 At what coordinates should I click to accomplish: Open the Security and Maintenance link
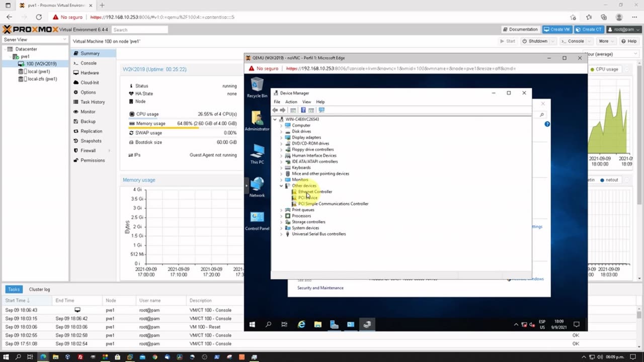pos(320,288)
